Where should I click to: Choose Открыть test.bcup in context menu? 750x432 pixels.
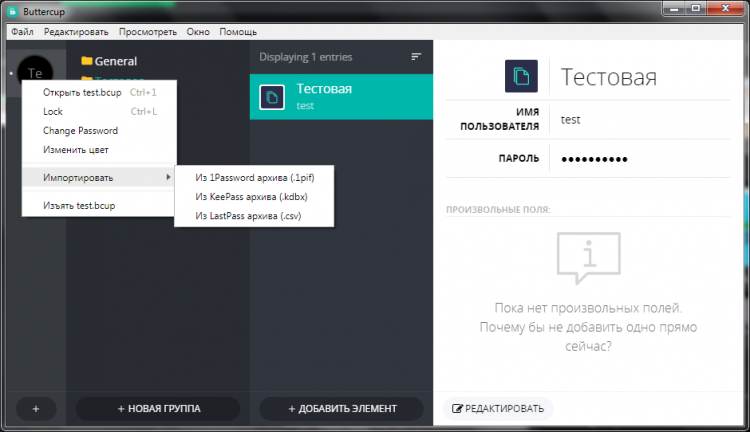point(99,92)
